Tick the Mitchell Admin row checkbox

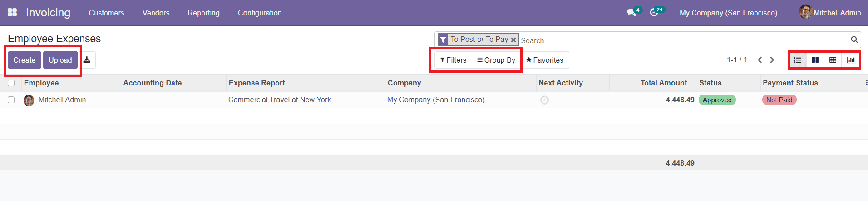point(11,100)
